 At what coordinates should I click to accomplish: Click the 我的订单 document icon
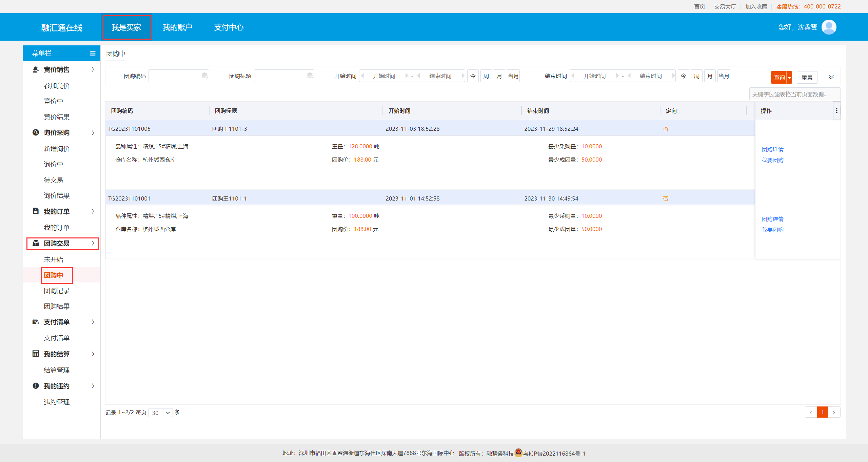point(36,211)
